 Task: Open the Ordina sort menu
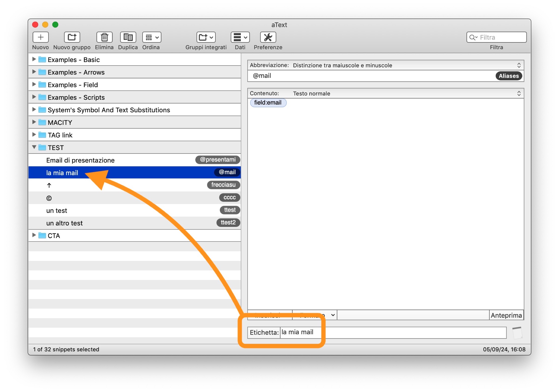point(152,37)
